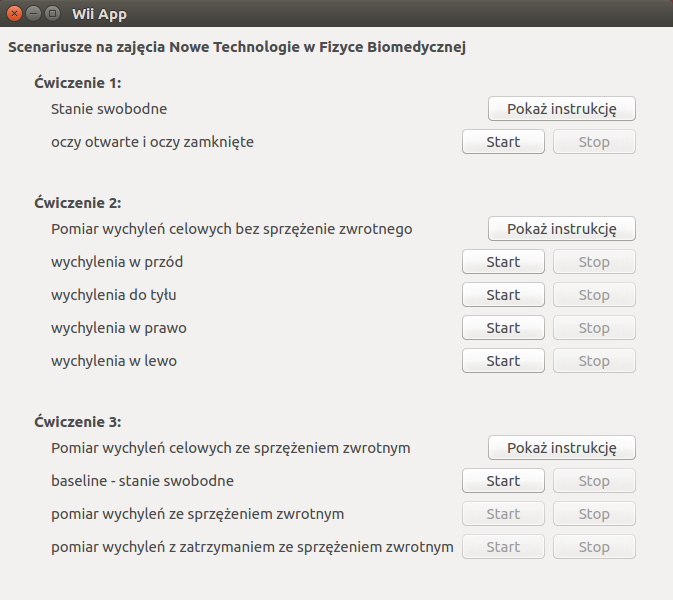This screenshot has height=600, width=673.
Task: Start the 'oczy otwarte i oczy zamknięte' measurement
Action: click(503, 141)
